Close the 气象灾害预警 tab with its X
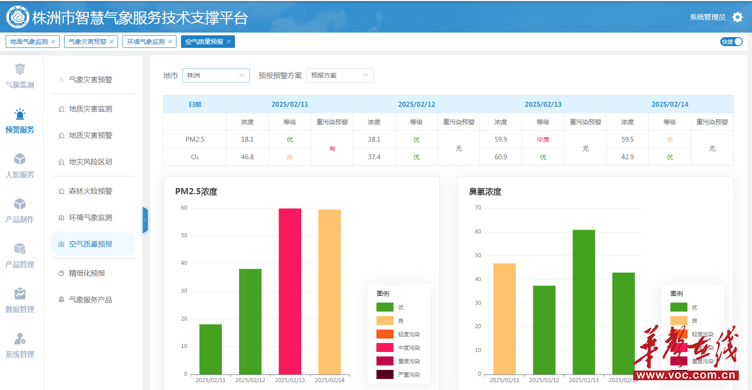The width and height of the screenshot is (752, 390). (112, 42)
